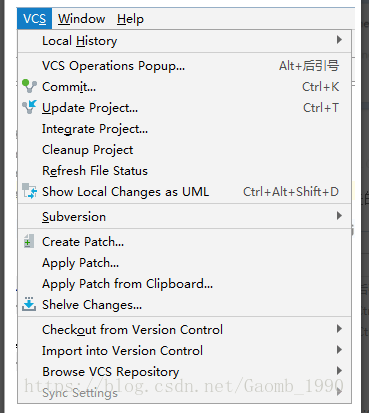Expand Import into Version Control arrow
This screenshot has width=369, height=413.
point(339,350)
